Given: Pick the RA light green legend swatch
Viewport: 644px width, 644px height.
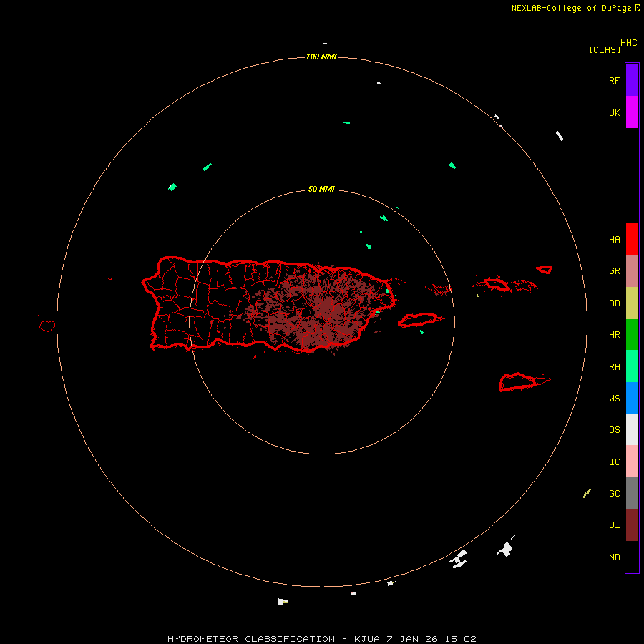Looking at the screenshot, I should (632, 366).
